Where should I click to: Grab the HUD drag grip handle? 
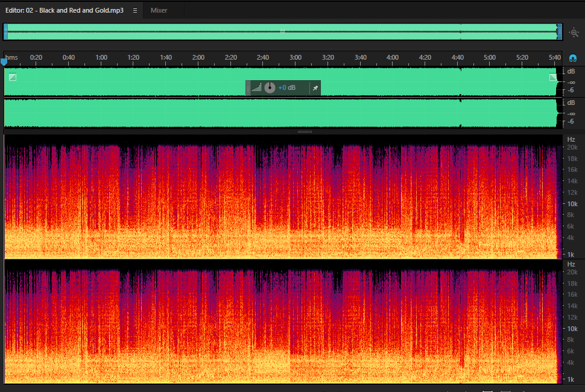[248, 88]
